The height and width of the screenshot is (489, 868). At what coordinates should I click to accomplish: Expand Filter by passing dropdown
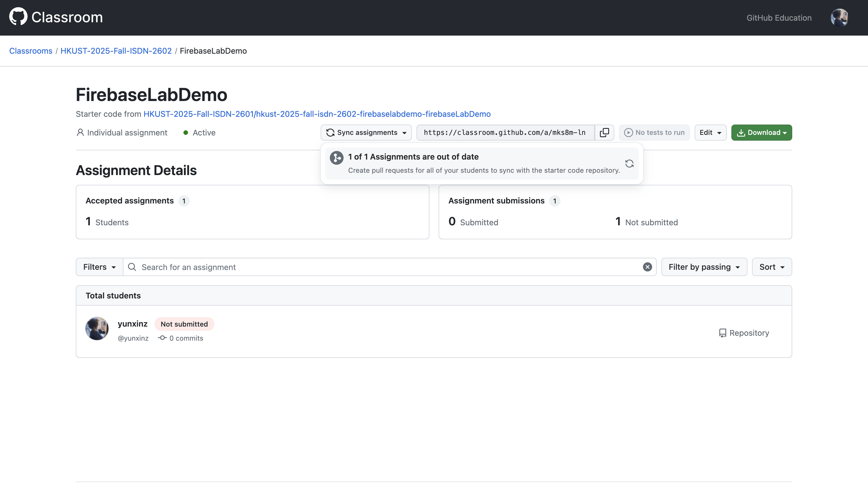click(x=704, y=267)
